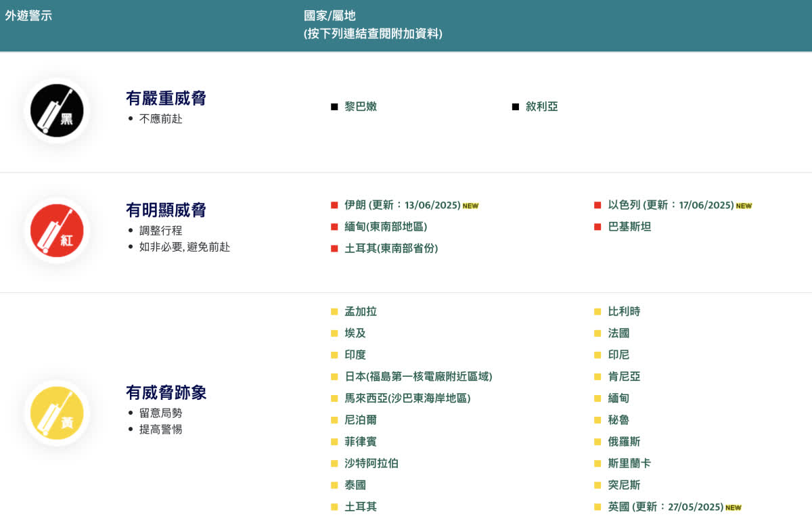Open the yellow-alert 緬甸 link

pyautogui.click(x=619, y=398)
